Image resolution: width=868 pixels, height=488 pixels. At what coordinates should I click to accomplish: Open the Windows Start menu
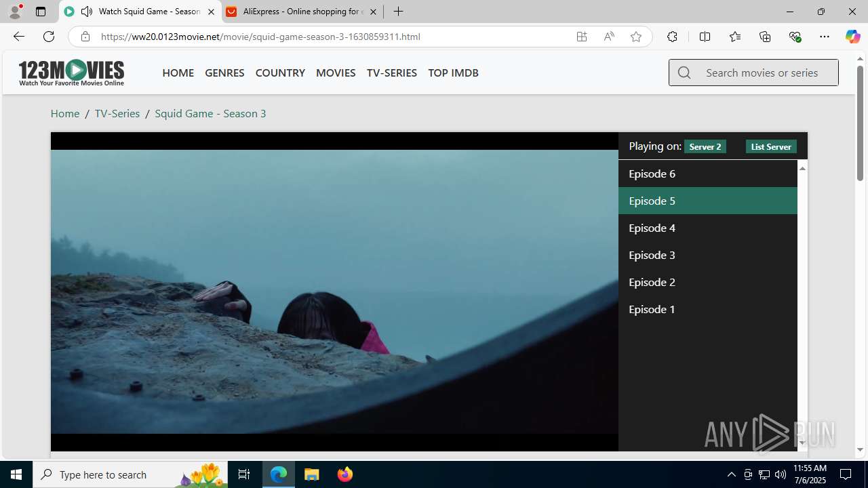(x=16, y=474)
